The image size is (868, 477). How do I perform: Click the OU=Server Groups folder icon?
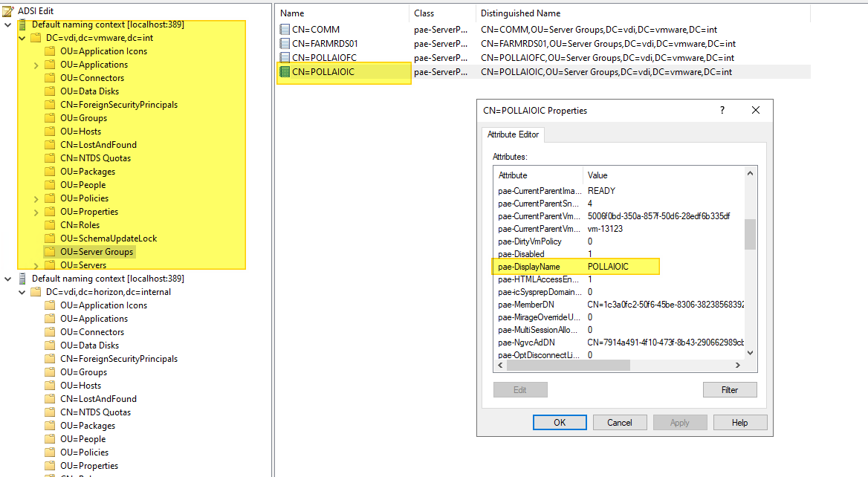50,252
